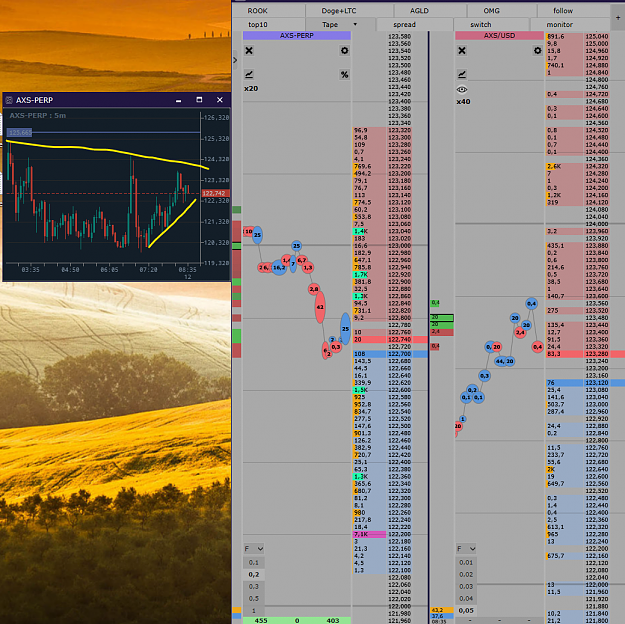Maximize the AXS-PERP chart window

click(199, 100)
